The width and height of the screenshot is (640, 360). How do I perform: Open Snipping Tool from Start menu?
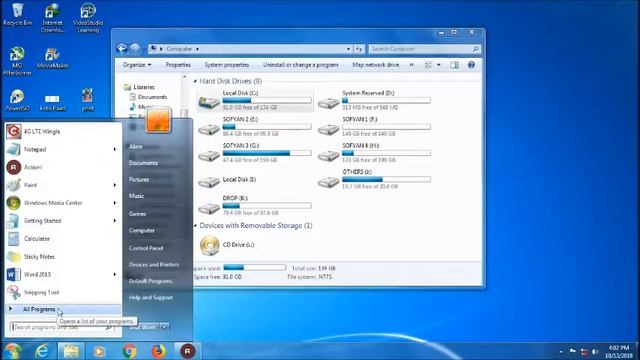(63, 292)
